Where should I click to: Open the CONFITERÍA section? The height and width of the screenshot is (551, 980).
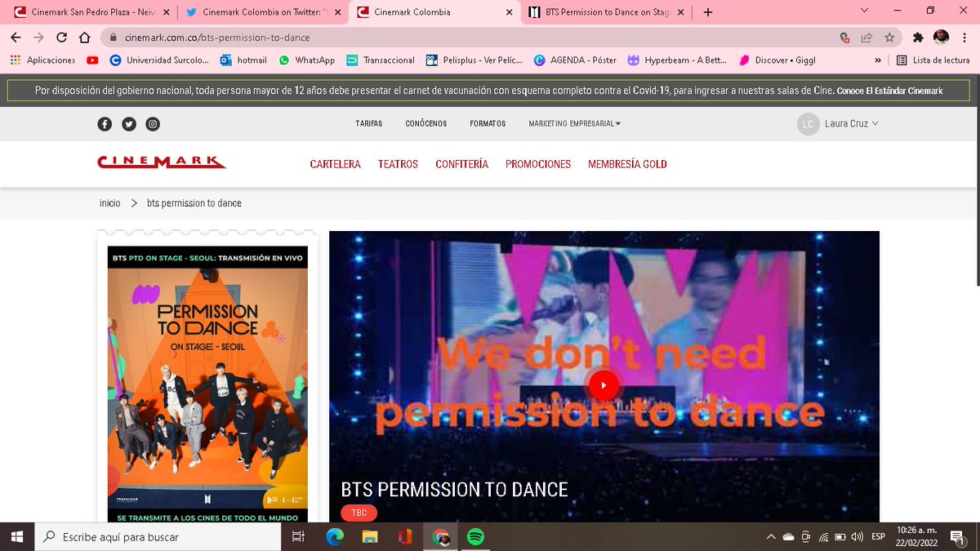click(x=461, y=164)
